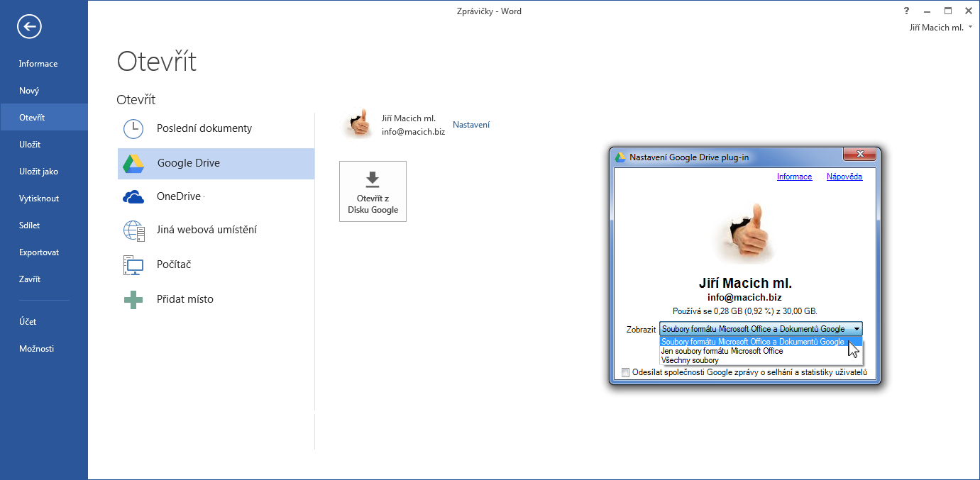Open the Nápověda link in dialog

pos(844,177)
